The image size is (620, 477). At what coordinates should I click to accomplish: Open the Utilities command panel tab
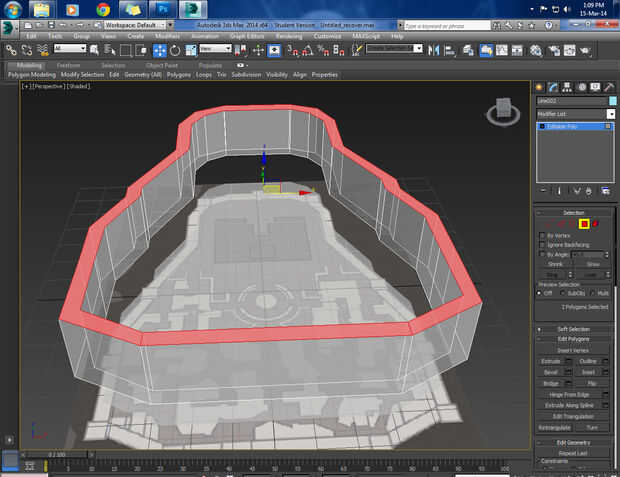(x=608, y=87)
